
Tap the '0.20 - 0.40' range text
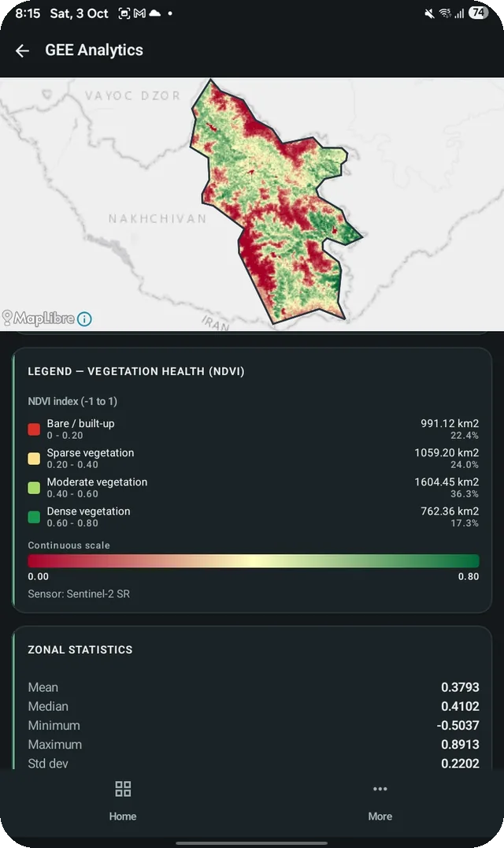(x=72, y=464)
